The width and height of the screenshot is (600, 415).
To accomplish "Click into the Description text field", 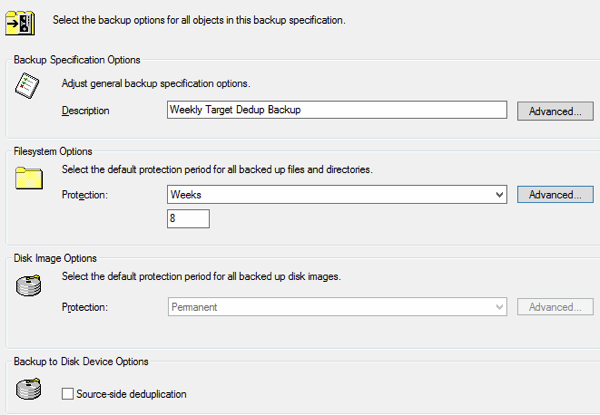I will (x=337, y=110).
